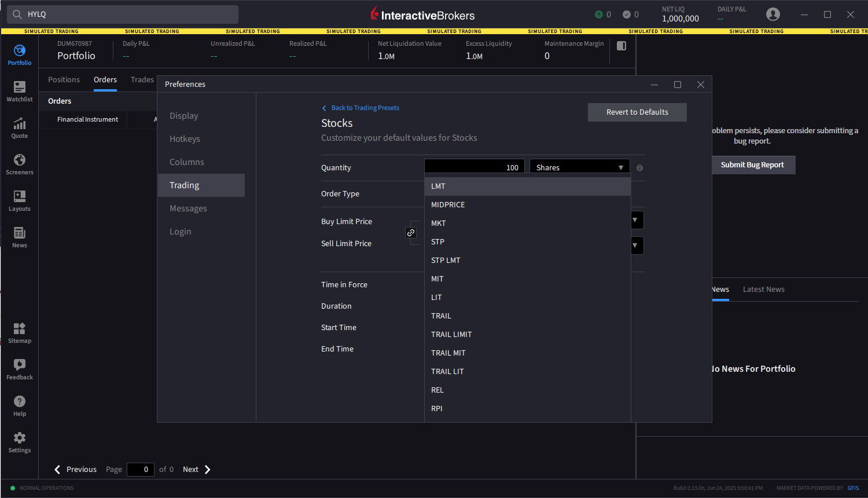Switch to the Latest News tab

point(764,290)
